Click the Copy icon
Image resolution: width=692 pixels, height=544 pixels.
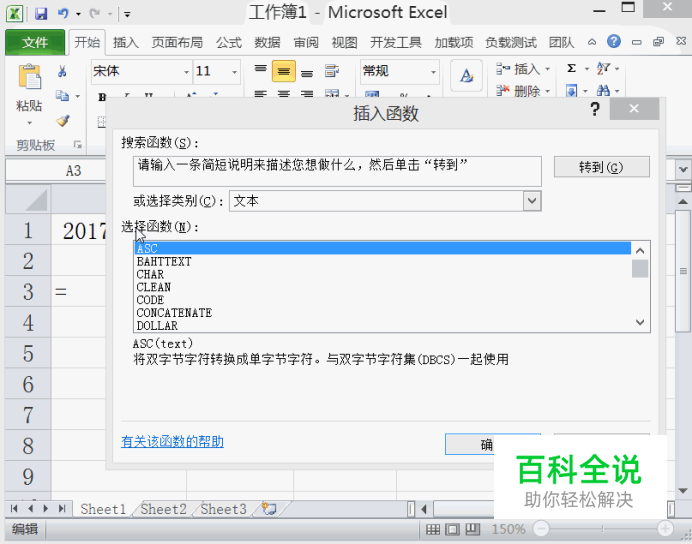62,95
